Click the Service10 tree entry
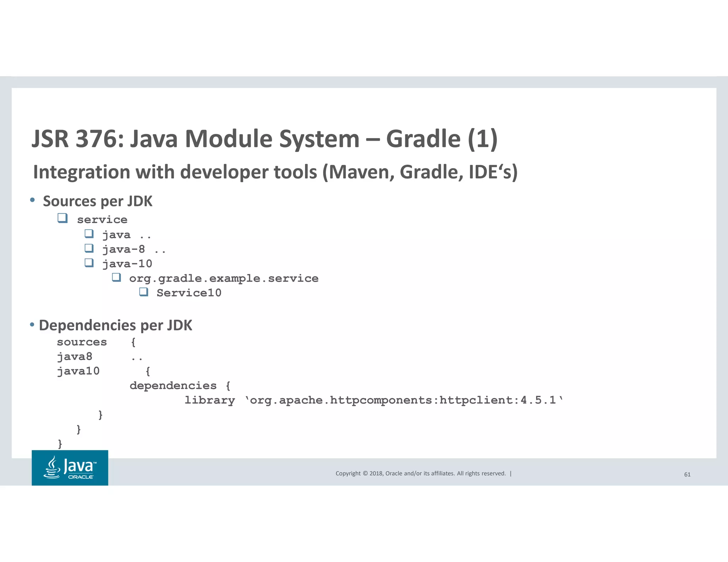The width and height of the screenshot is (728, 562). click(189, 293)
